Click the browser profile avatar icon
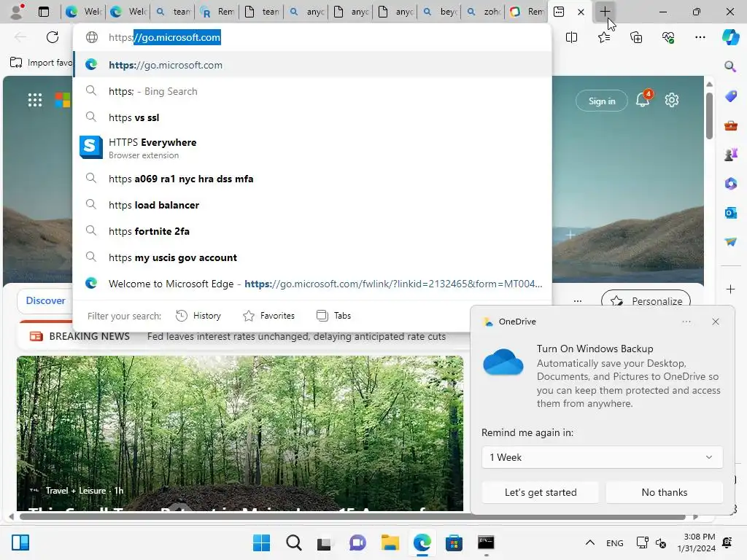 click(18, 11)
